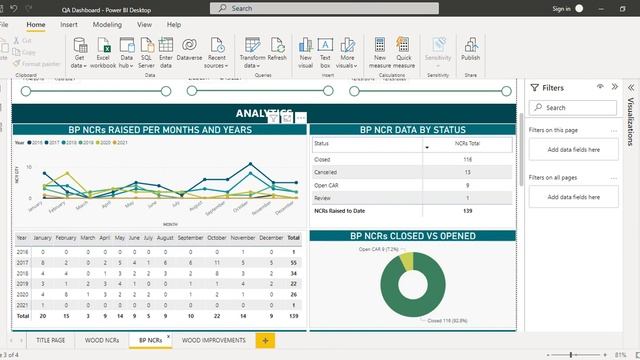Click the canvas vertical scrollbar
The image size is (640, 360).
pyautogui.click(x=521, y=150)
